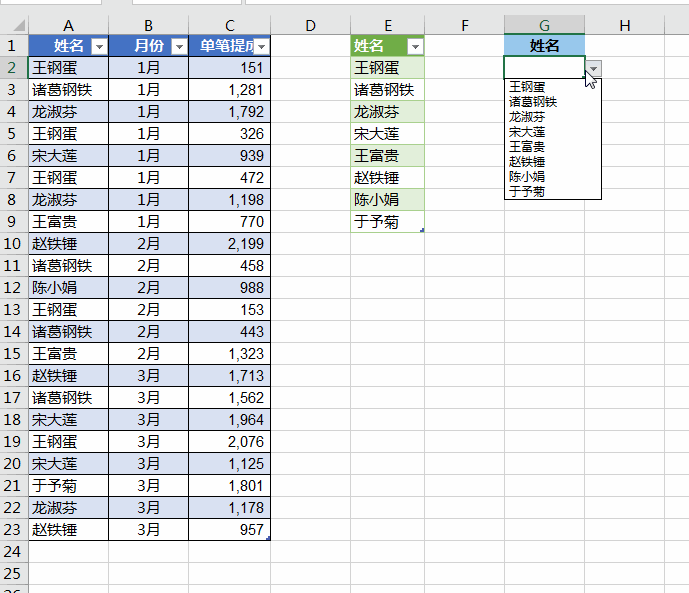This screenshot has width=689, height=593.
Task: Open filter dropdown on 姓名 header in column A
Action: coord(99,46)
